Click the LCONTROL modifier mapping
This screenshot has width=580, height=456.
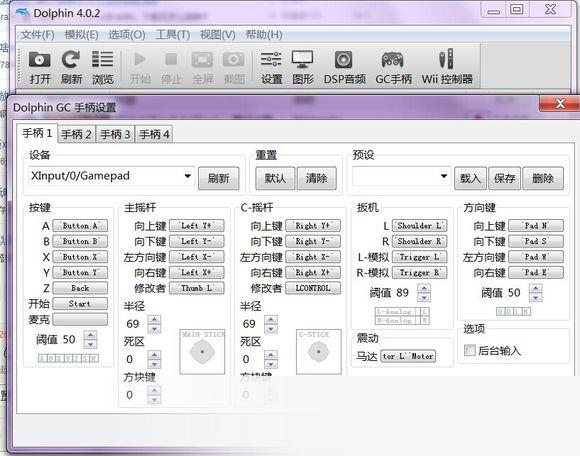(313, 288)
